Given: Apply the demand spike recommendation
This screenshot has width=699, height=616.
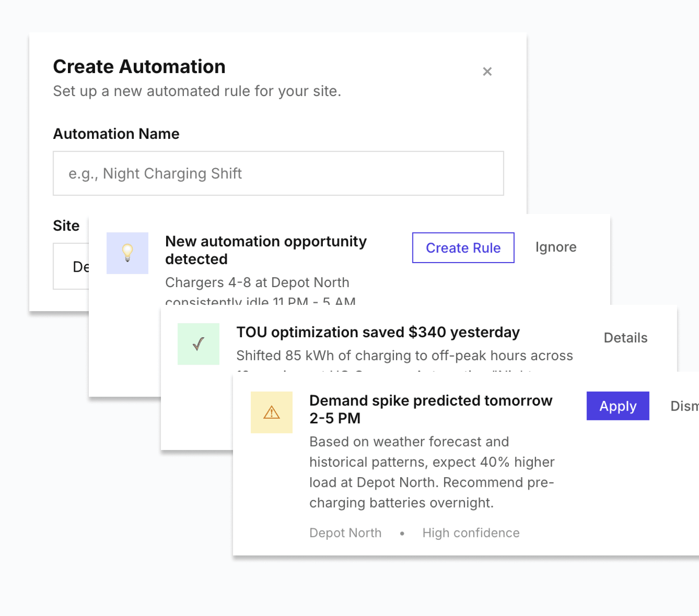Looking at the screenshot, I should pyautogui.click(x=618, y=406).
